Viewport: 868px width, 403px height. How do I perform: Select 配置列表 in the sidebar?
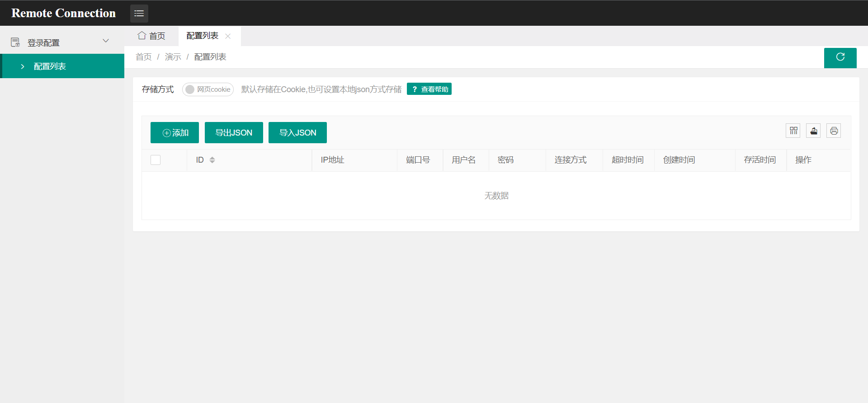point(62,66)
